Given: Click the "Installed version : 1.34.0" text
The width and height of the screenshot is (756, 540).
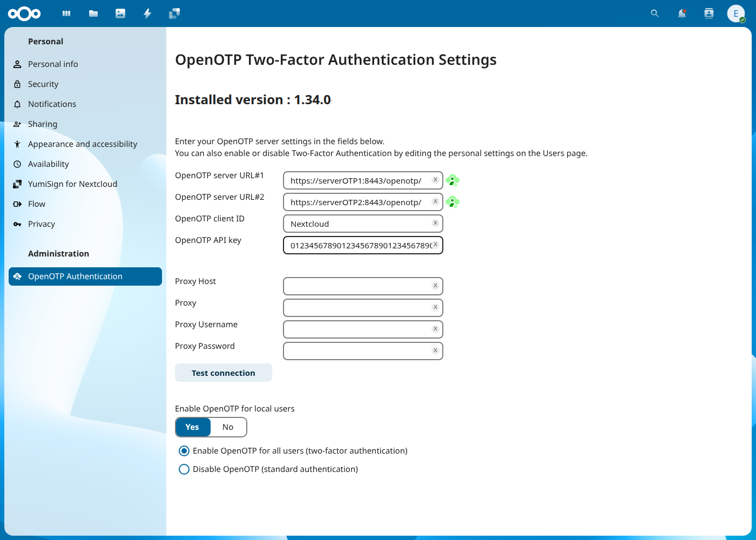Looking at the screenshot, I should click(253, 100).
